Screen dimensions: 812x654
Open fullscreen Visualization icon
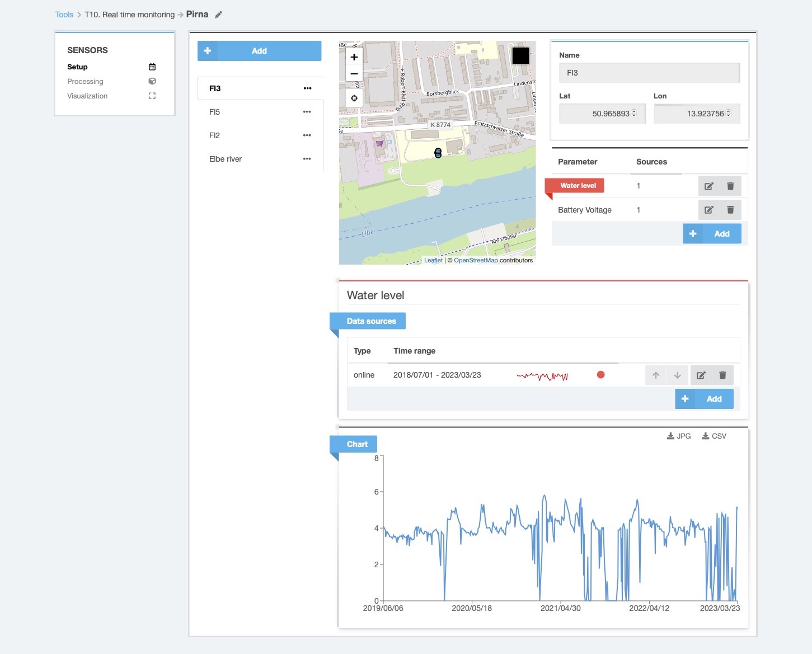152,96
